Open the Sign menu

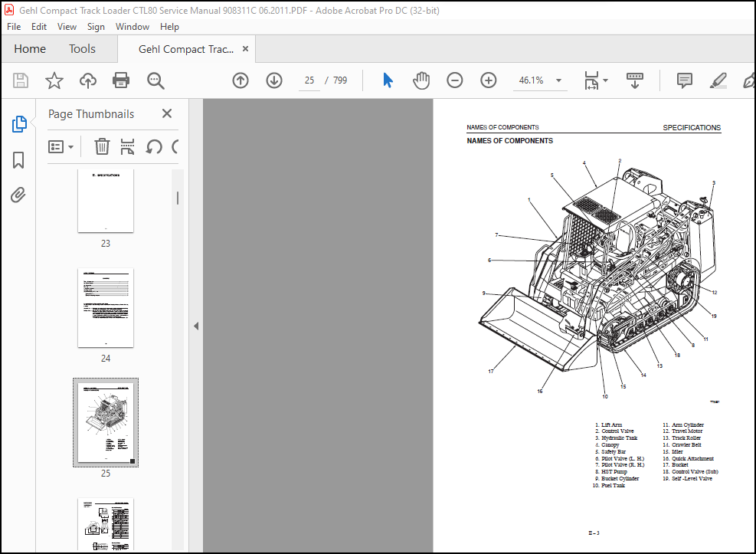96,27
